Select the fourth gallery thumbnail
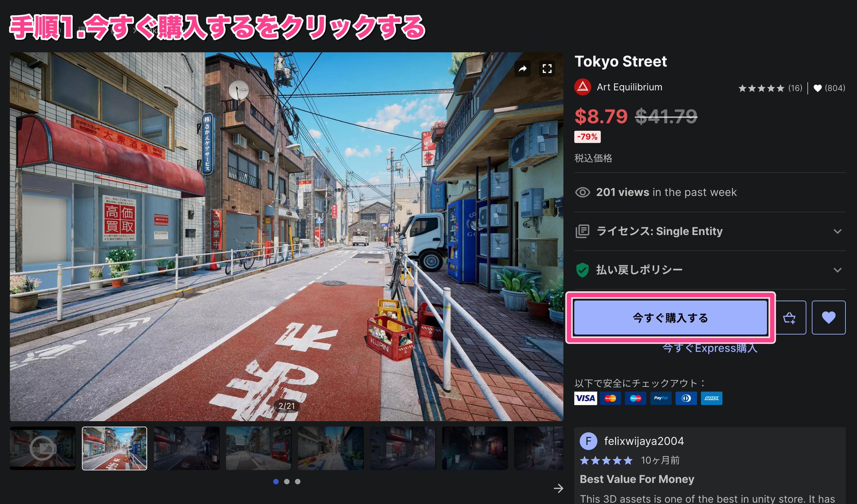857x504 pixels. tap(259, 448)
